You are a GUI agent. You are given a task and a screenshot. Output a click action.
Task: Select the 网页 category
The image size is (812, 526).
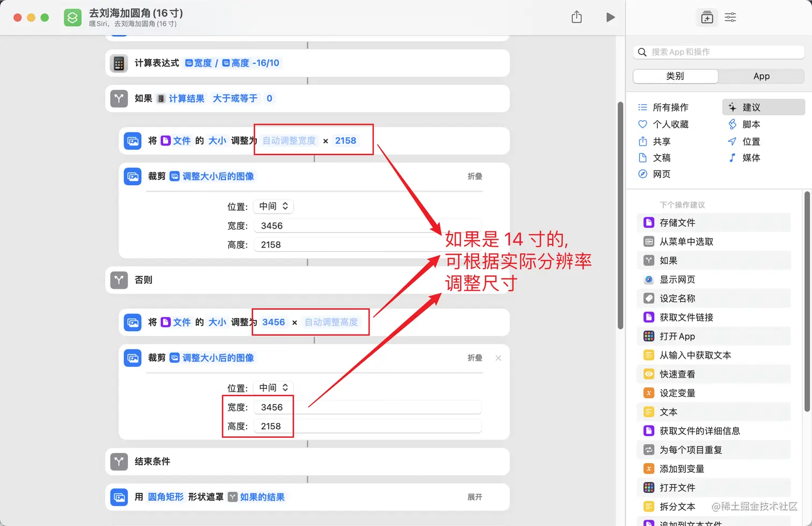point(655,174)
